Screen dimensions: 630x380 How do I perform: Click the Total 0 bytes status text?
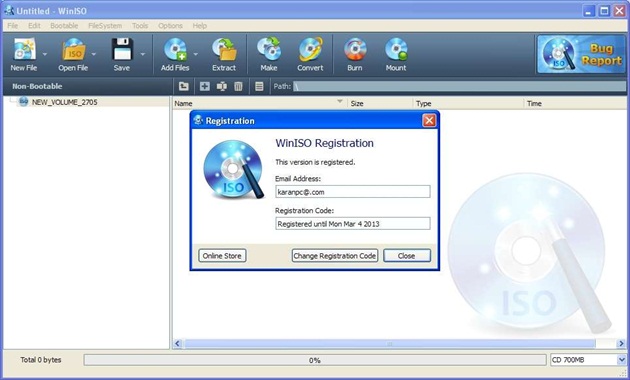point(41,360)
